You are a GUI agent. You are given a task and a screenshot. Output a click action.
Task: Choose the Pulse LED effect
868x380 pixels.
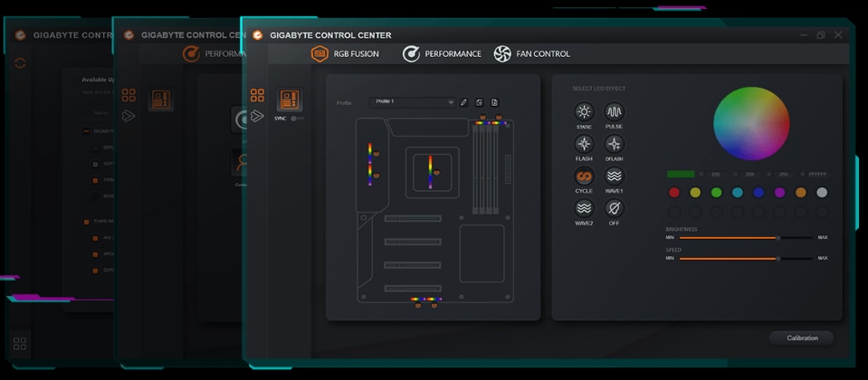point(615,112)
